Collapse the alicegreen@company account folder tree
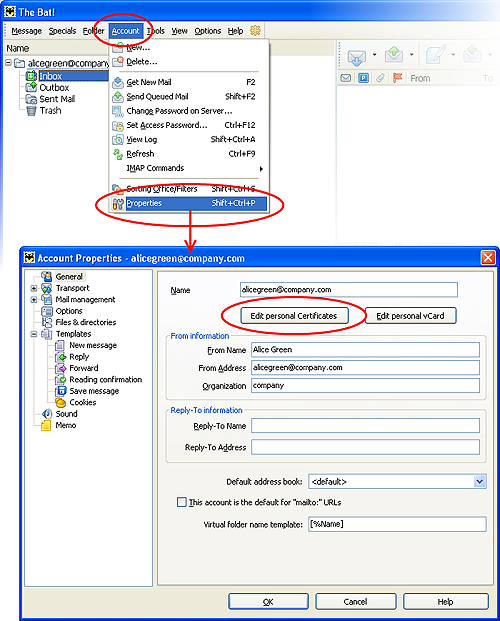Viewport: 500px width, 621px height. click(8, 63)
